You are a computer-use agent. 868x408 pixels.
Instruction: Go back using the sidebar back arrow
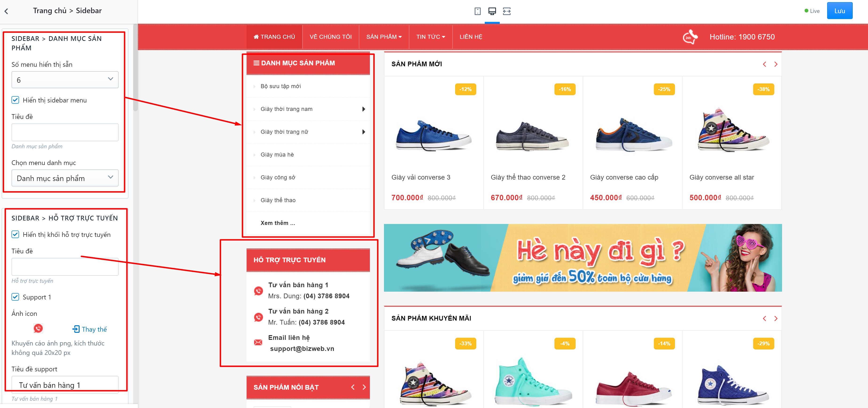6,11
